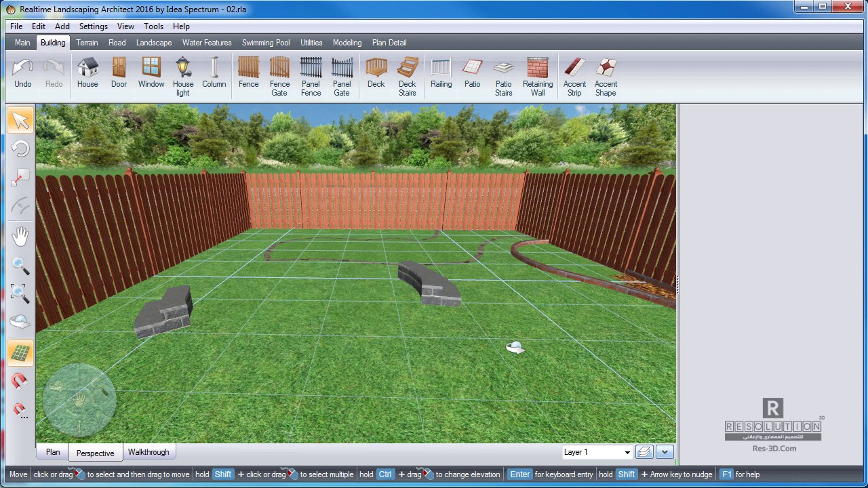Select the curved retaining wall in scene

(429, 283)
